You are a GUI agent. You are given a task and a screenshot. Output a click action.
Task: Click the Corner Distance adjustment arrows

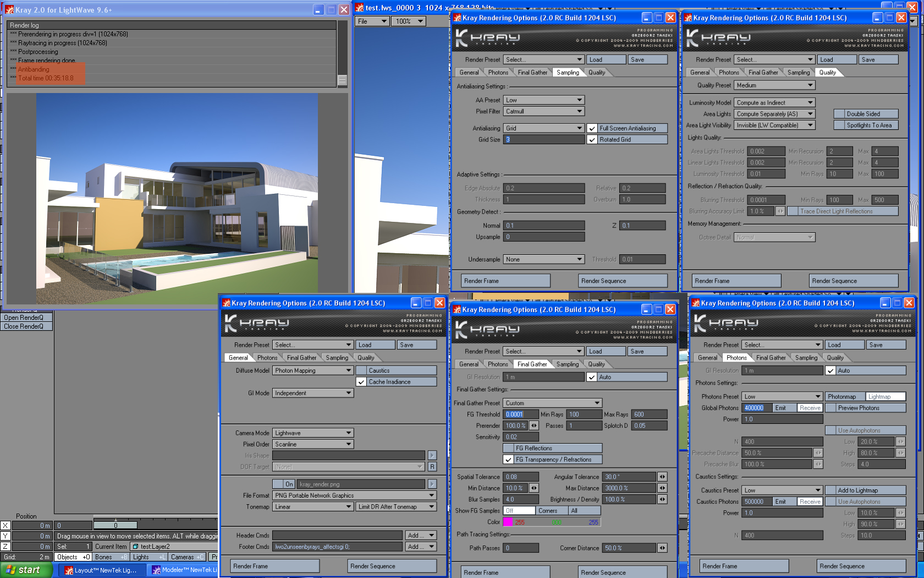tap(662, 548)
